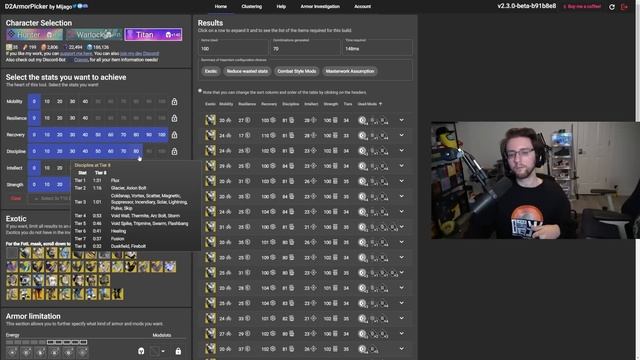
Task: Toggle the Resilience stat lock
Action: coord(174,118)
